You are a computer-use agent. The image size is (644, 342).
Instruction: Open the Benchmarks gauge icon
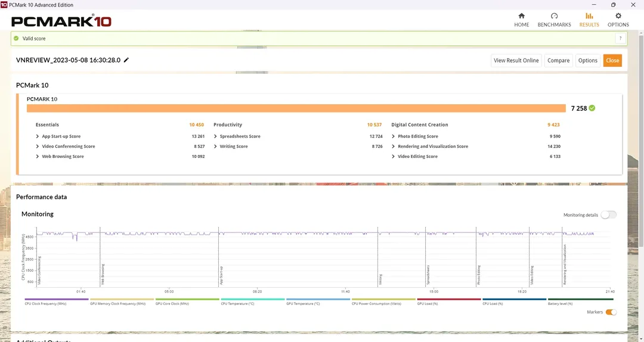tap(554, 16)
